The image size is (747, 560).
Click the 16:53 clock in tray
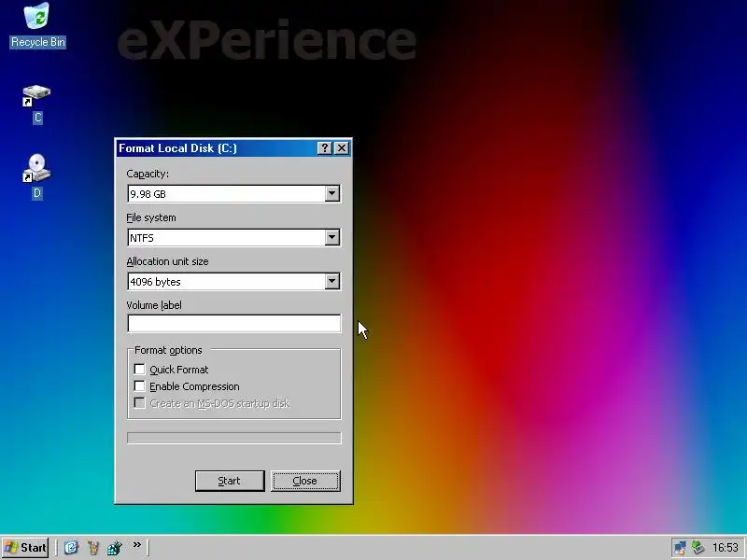(x=726, y=548)
